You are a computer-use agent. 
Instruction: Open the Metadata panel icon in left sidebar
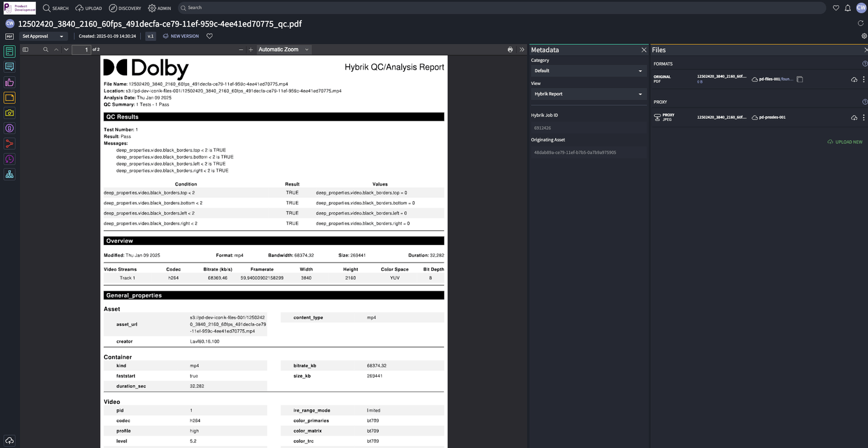click(10, 51)
